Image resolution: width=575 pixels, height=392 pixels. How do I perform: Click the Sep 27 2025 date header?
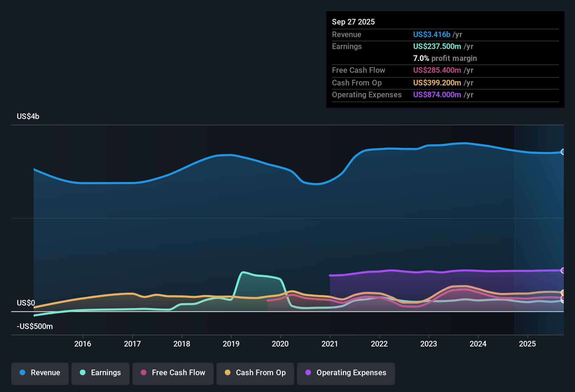353,22
